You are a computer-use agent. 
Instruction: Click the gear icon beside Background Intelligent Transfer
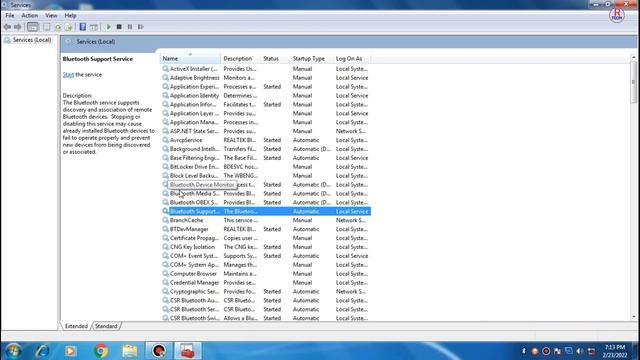[x=165, y=149]
